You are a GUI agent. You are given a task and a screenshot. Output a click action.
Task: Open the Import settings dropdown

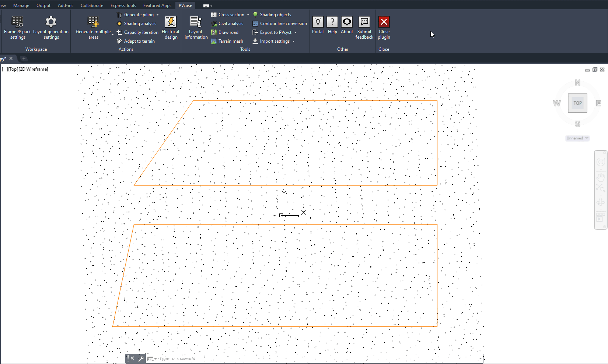click(x=293, y=42)
